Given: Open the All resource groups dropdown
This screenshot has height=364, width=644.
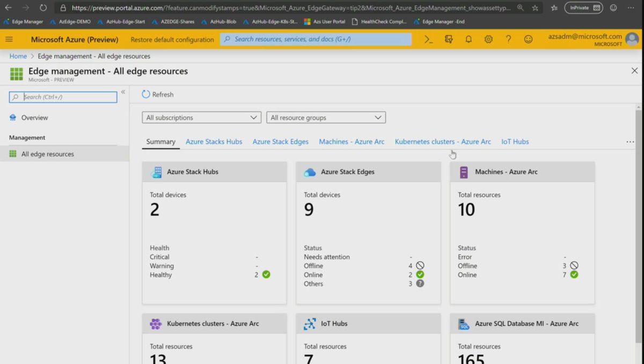Looking at the screenshot, I should (x=326, y=117).
